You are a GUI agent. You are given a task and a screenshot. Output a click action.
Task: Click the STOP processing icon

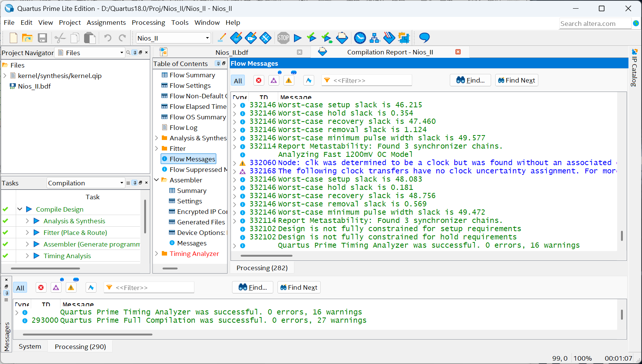click(283, 38)
